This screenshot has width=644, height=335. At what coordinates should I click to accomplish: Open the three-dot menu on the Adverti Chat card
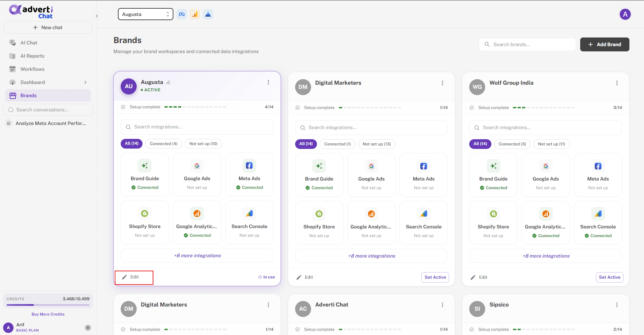point(443,305)
